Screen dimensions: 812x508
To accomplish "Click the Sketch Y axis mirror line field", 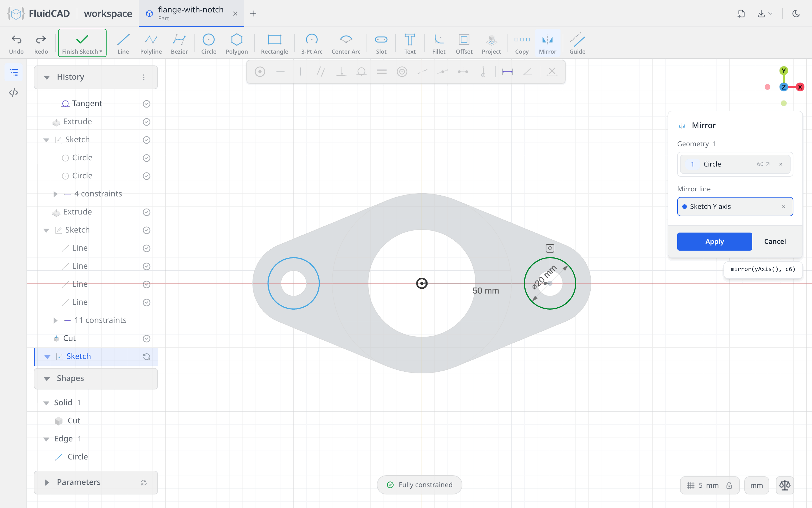I will pyautogui.click(x=735, y=206).
